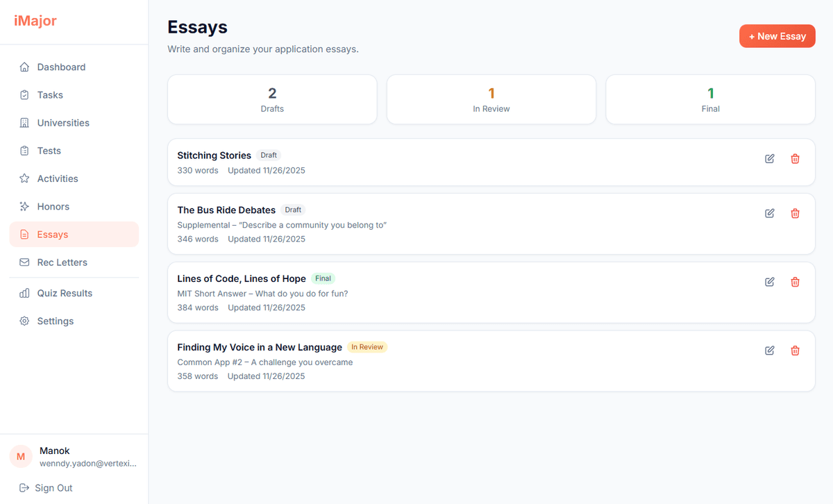Go home via the iMajor logo
This screenshot has height=504, width=833.
tap(35, 21)
